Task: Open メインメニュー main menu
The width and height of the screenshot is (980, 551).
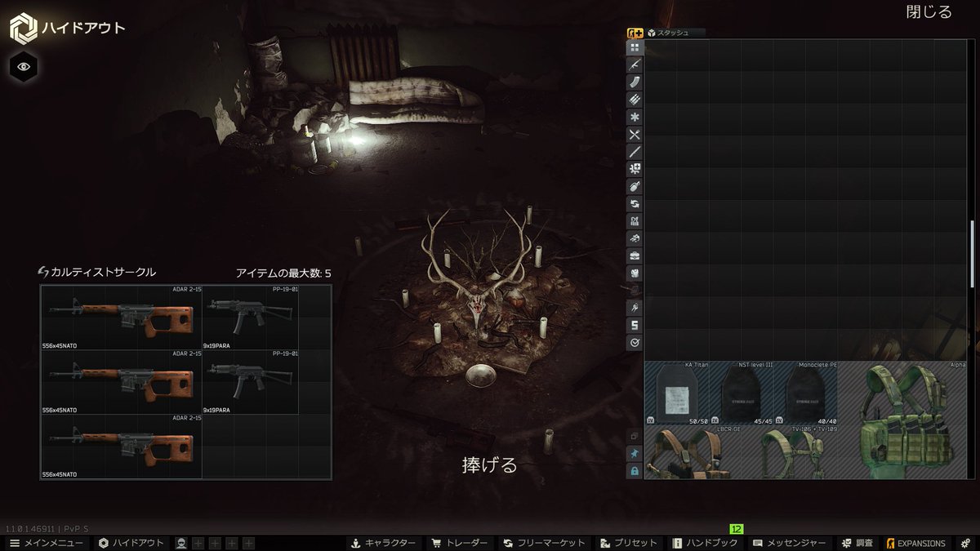Action: pyautogui.click(x=46, y=543)
